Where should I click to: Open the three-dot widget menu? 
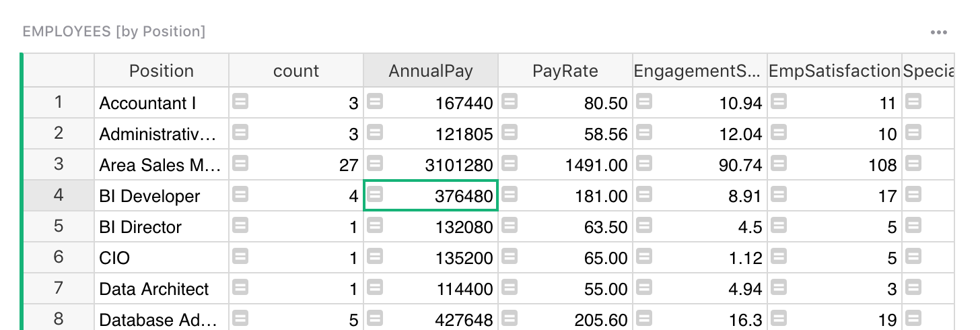(938, 32)
